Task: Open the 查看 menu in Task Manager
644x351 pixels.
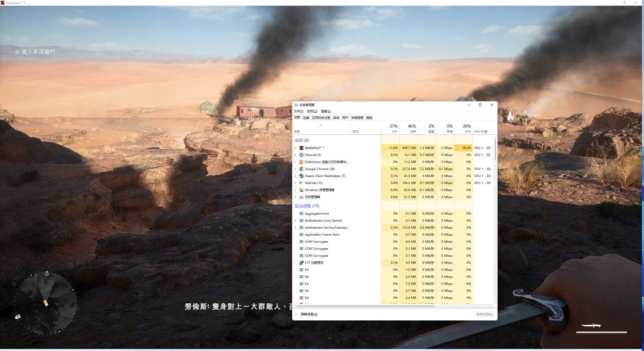Action: 326,111
